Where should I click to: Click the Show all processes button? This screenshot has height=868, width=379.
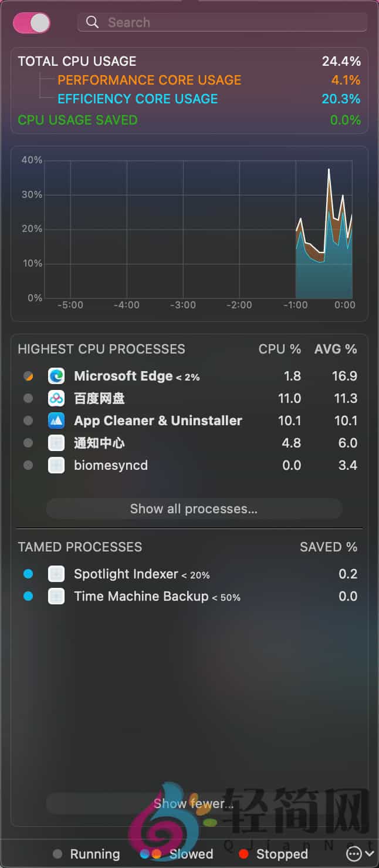click(193, 509)
